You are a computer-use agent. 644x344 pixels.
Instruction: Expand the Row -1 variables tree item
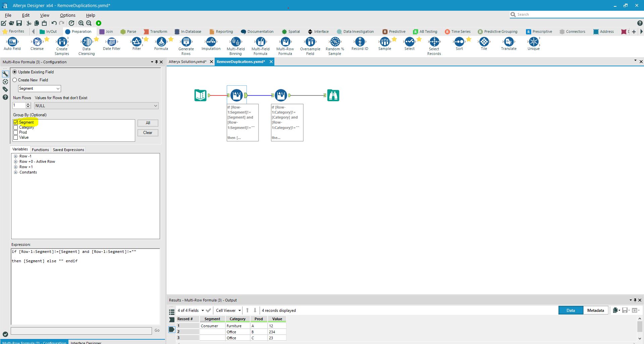pyautogui.click(x=15, y=156)
